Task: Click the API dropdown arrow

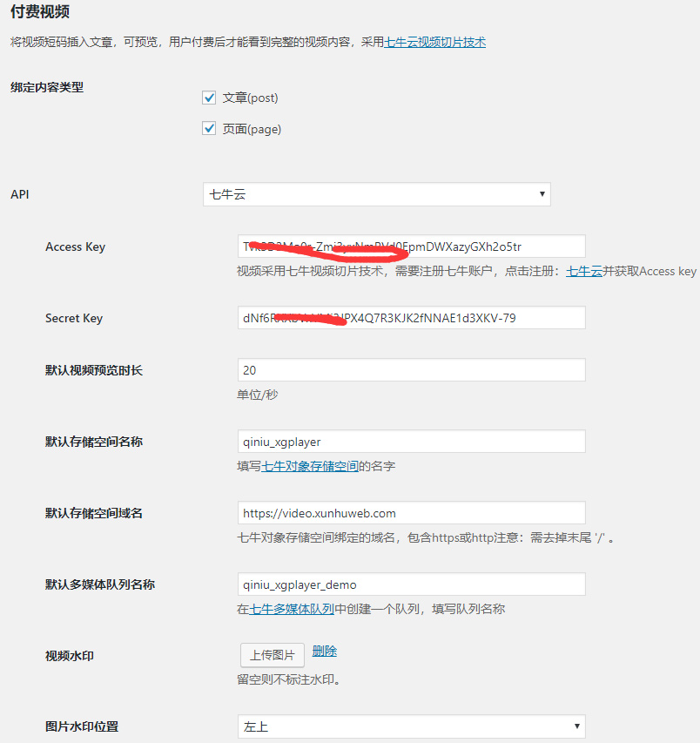Action: point(542,194)
